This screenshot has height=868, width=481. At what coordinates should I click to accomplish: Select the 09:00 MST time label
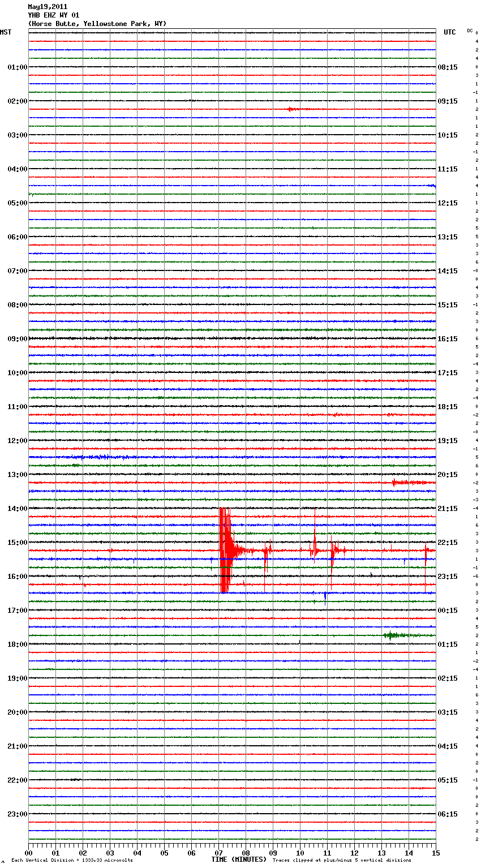(18, 339)
